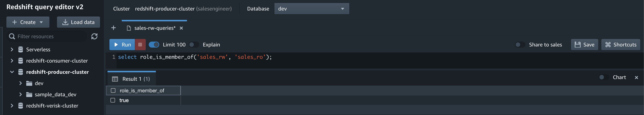Toggle the Limit 100 switch off

point(154,45)
